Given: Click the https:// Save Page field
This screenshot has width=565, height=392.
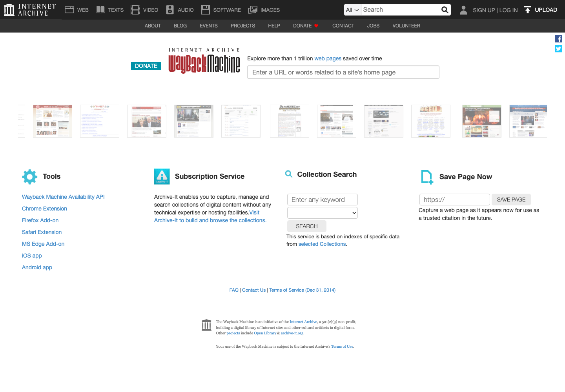Looking at the screenshot, I should [455, 200].
